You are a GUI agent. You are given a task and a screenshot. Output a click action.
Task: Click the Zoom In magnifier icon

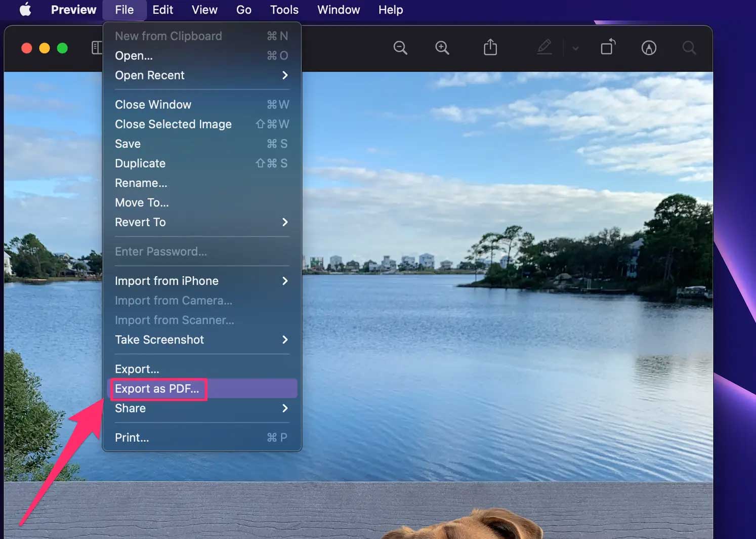[x=442, y=48]
